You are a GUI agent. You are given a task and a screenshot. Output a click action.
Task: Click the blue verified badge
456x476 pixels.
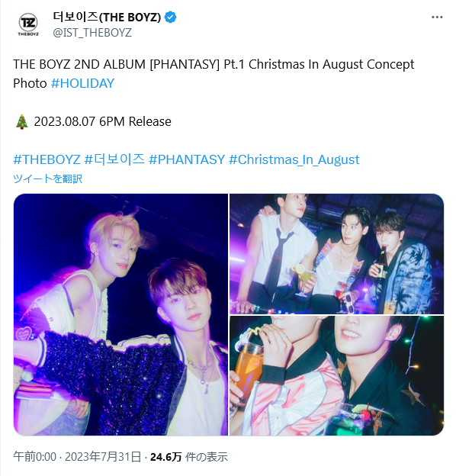(x=170, y=17)
